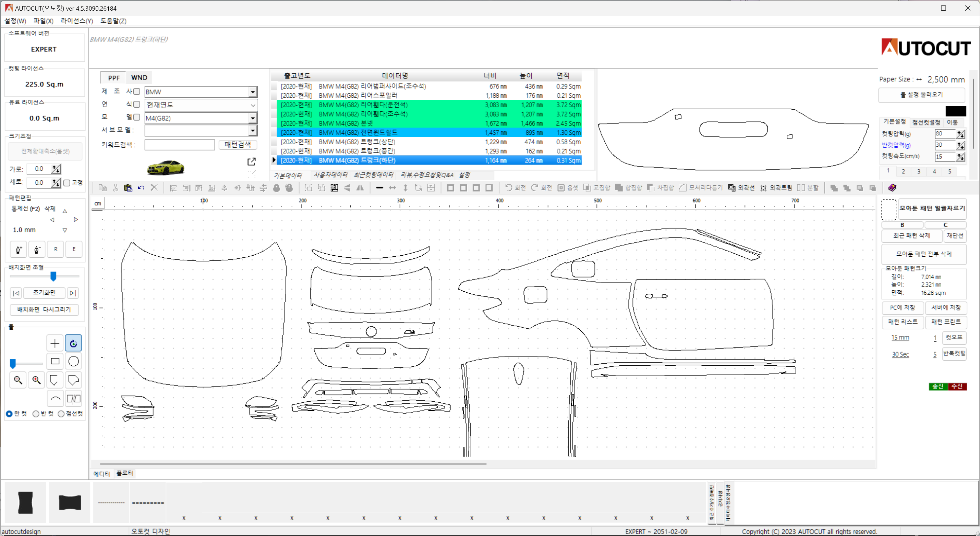Open the M4(G82) model dropdown
980x536 pixels.
click(x=253, y=118)
